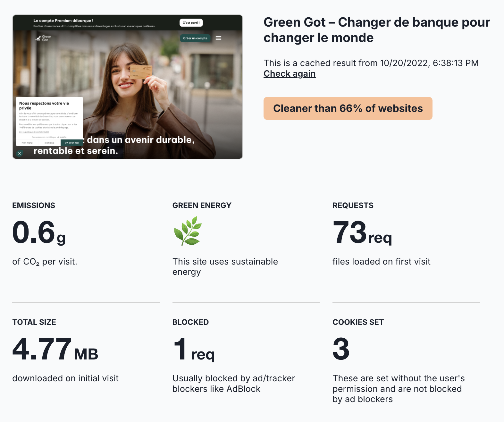
Task: Select the cookies set value 3
Action: click(x=341, y=349)
